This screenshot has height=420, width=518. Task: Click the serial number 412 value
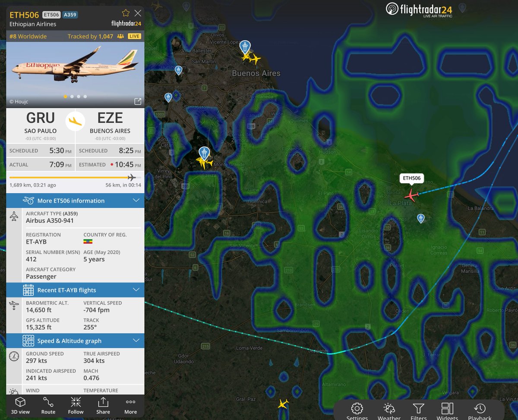[31, 259]
